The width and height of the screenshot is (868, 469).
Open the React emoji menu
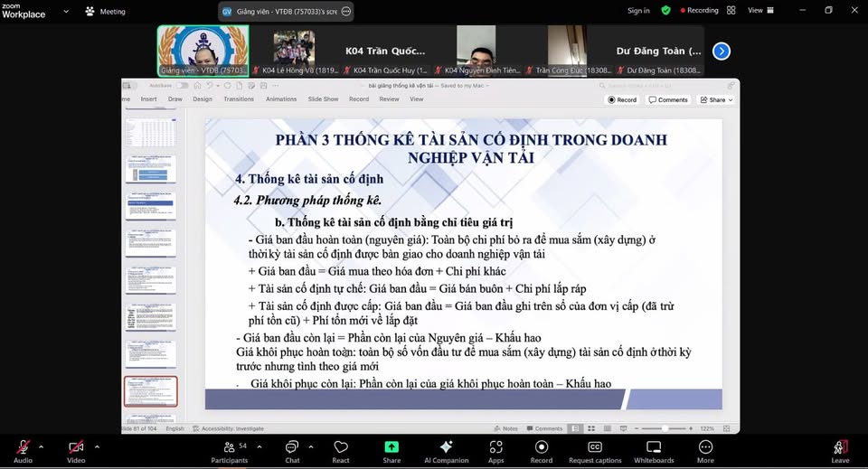click(341, 447)
